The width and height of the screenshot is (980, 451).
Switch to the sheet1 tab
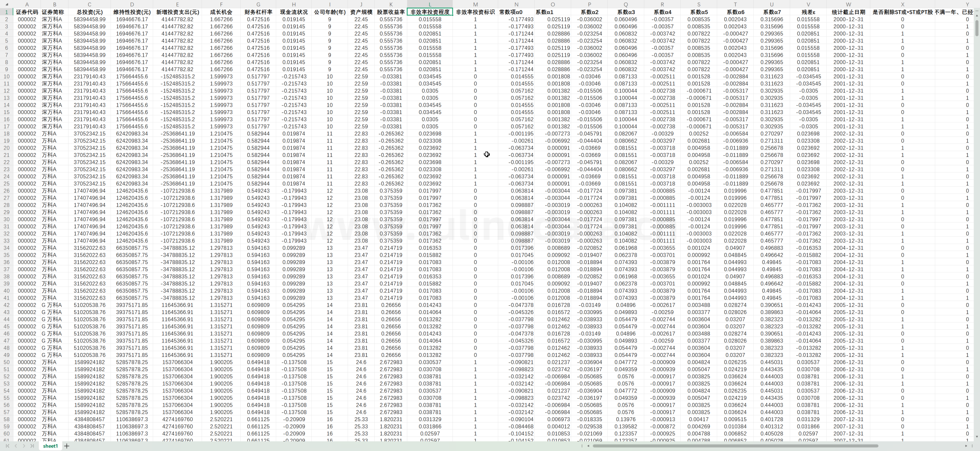pyautogui.click(x=50, y=446)
